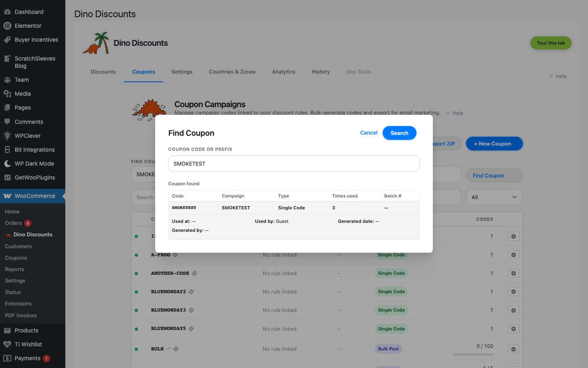The image size is (588, 368).
Task: Open the gear settings for BLUEMONDAY3 row
Action: [x=514, y=310]
